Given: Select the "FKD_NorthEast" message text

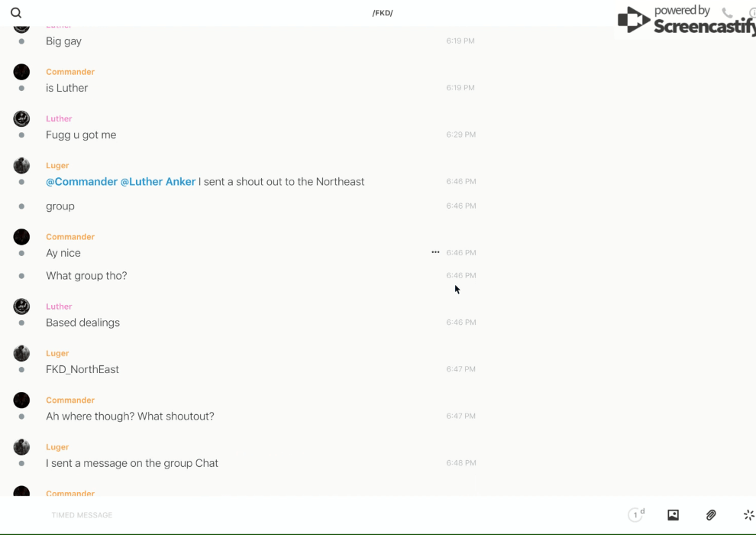Looking at the screenshot, I should coord(82,370).
